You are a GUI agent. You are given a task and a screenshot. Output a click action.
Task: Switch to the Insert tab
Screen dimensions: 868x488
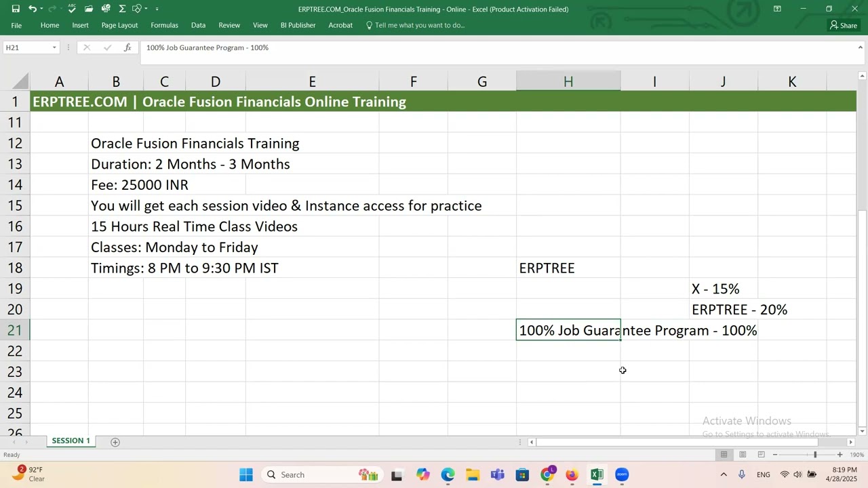80,25
